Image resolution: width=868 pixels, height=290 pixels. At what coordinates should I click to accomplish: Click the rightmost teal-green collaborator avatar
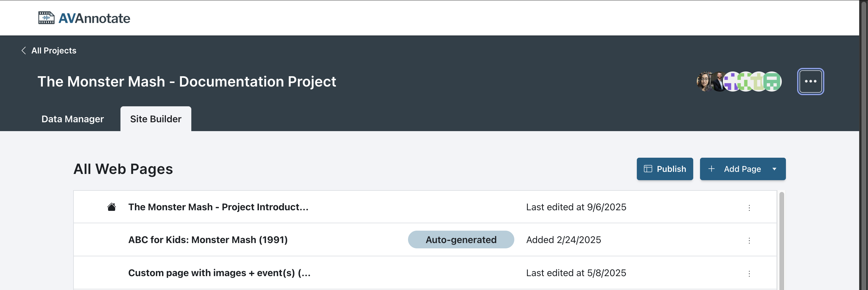(773, 82)
